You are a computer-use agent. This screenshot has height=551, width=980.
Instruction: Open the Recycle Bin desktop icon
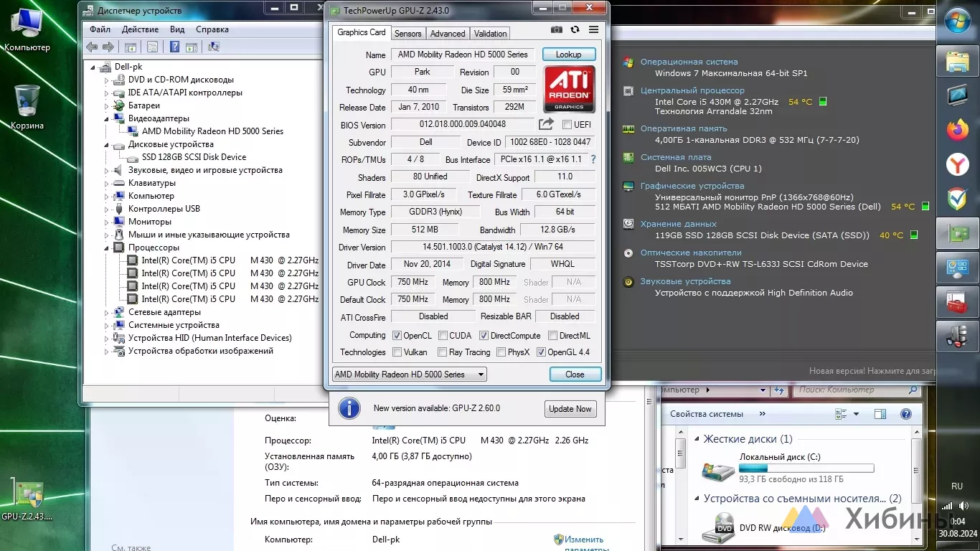coord(27,107)
